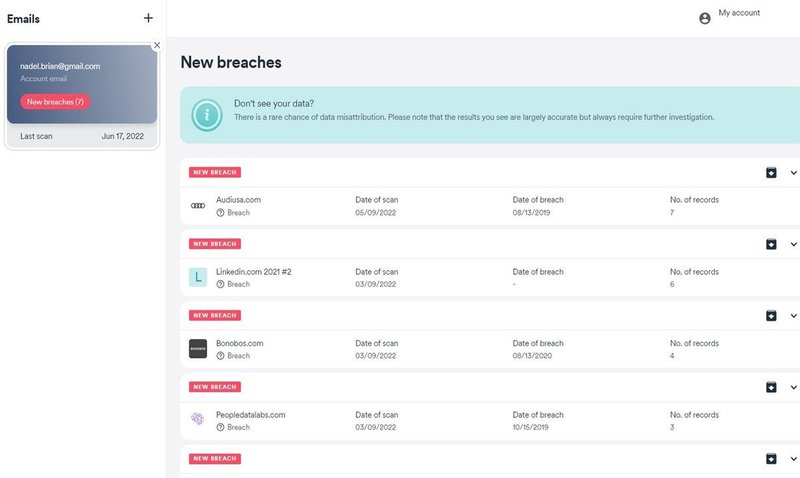Archive the Bonobos.com breach
Viewport: 800px width, 478px height.
click(x=771, y=316)
